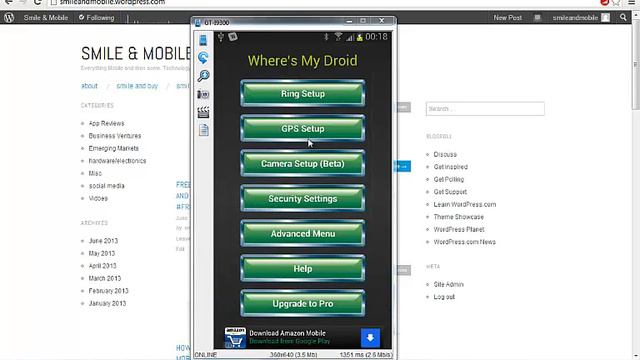Open June 2013 archive
This screenshot has height=360, width=640.
(x=103, y=241)
